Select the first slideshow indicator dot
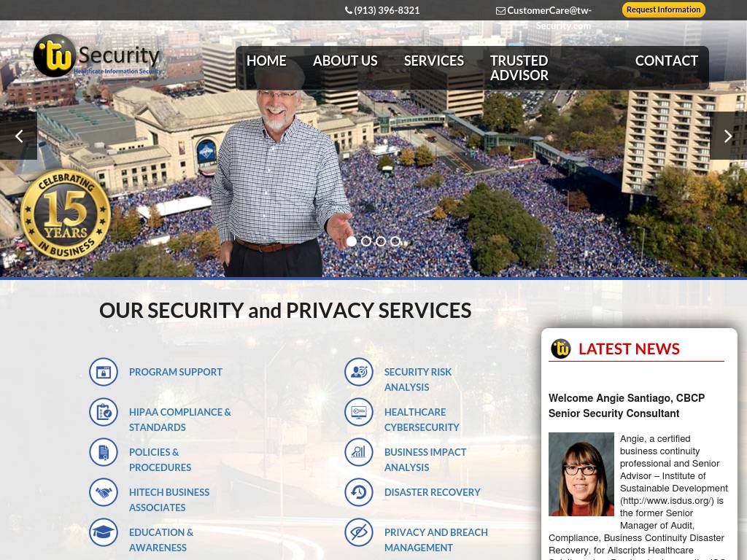Screen dimensions: 747x560 (x=352, y=241)
